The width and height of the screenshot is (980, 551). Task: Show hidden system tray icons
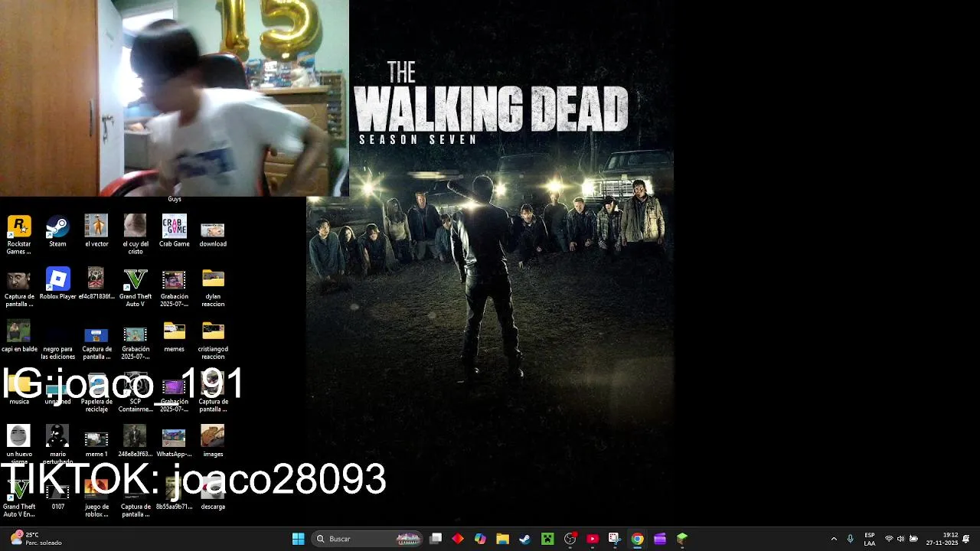(x=834, y=539)
